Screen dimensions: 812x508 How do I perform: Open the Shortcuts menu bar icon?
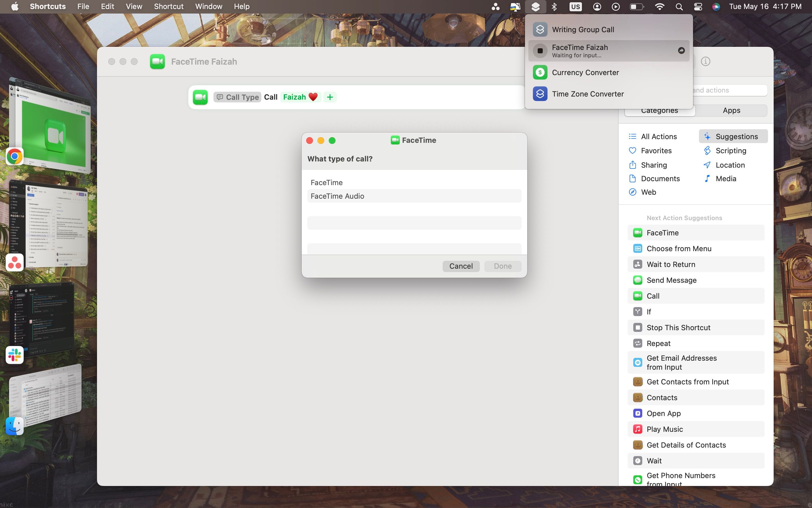pos(535,7)
